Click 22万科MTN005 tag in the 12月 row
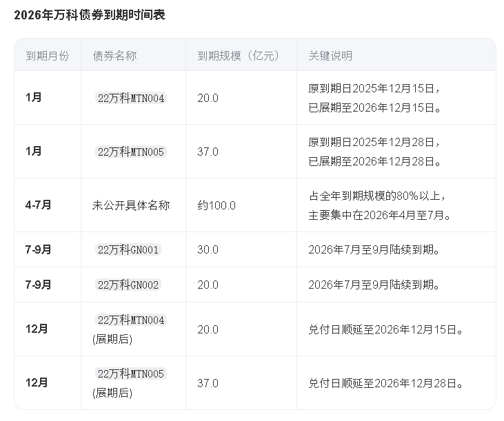This screenshot has height=421, width=504. click(131, 373)
